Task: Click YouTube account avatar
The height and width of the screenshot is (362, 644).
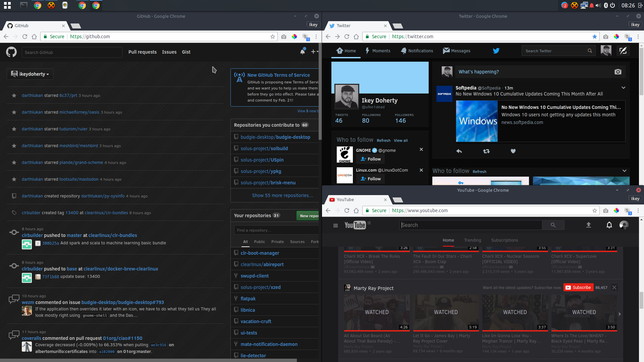Action: pyautogui.click(x=624, y=225)
